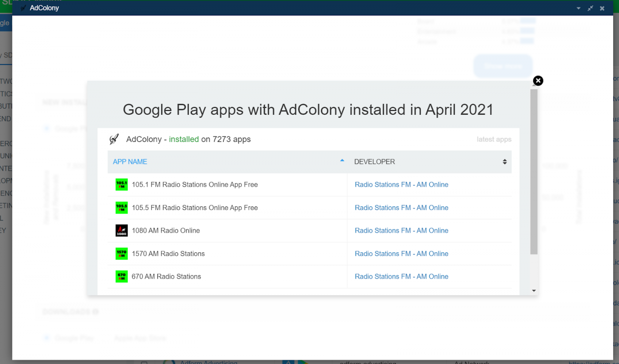
Task: Click the 1570 AM Radio Stations app icon
Action: (x=121, y=254)
